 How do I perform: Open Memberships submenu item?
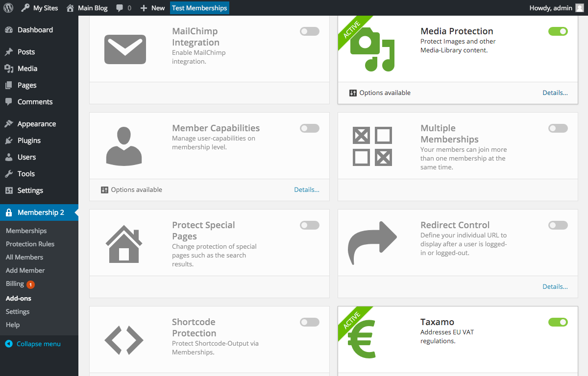[x=26, y=231]
